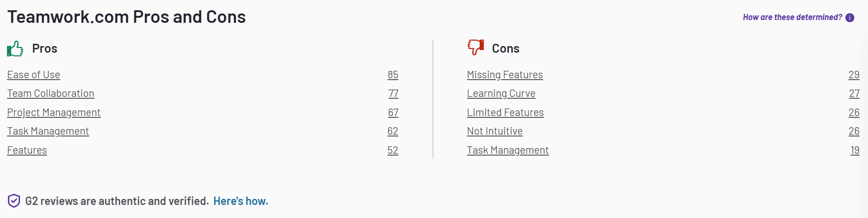The image size is (868, 218).
Task: Click the red thumbs-down Cons icon
Action: (475, 47)
